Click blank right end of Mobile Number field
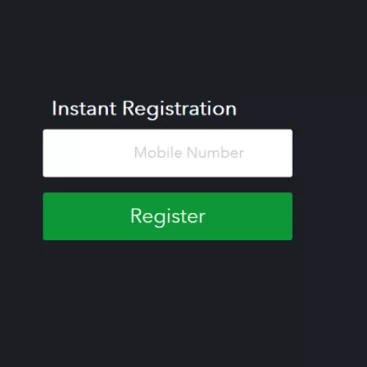 270,153
